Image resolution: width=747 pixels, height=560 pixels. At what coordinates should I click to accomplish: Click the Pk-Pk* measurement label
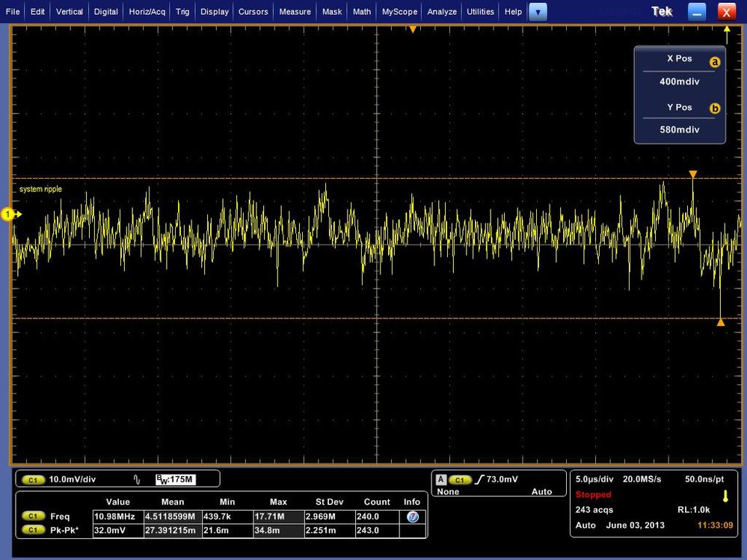tap(64, 530)
